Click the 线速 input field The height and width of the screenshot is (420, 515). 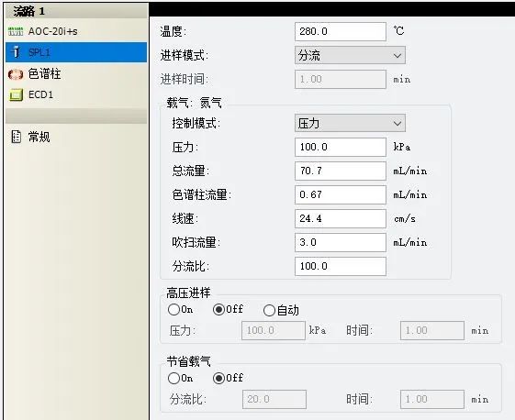click(341, 218)
